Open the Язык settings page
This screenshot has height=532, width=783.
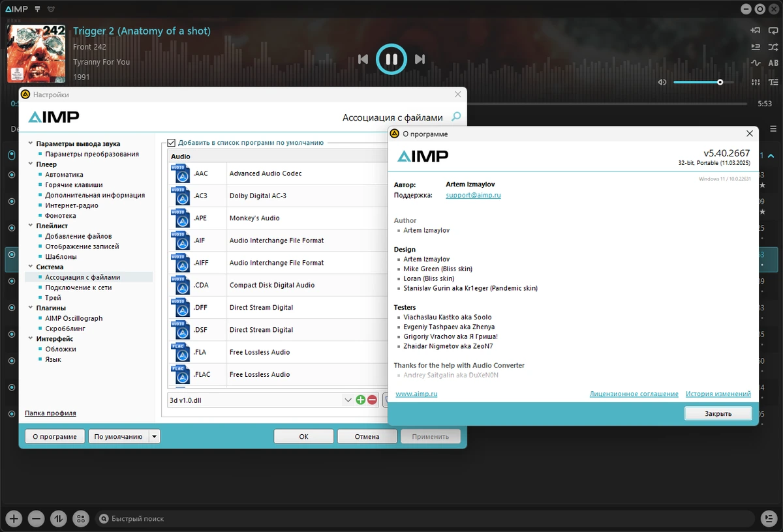point(53,359)
